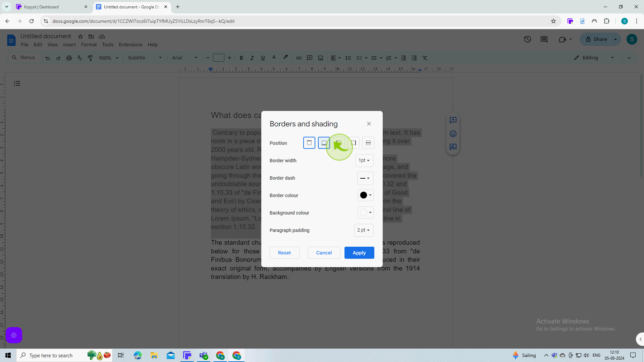Expand the Paragraph padding dropdown
Viewport: 644px width, 362px height.
364,230
